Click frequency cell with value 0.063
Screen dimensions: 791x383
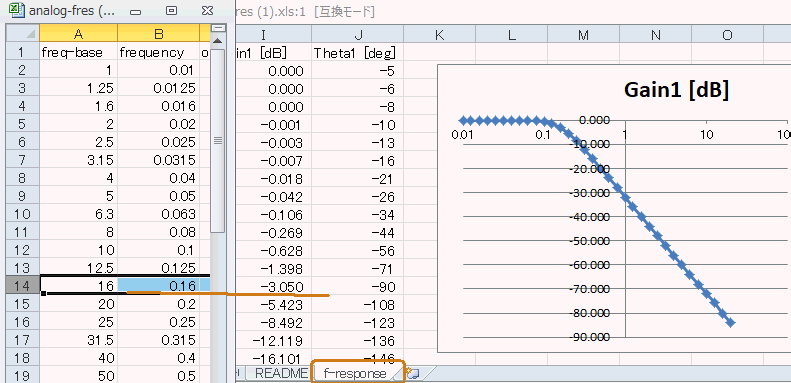(x=158, y=214)
